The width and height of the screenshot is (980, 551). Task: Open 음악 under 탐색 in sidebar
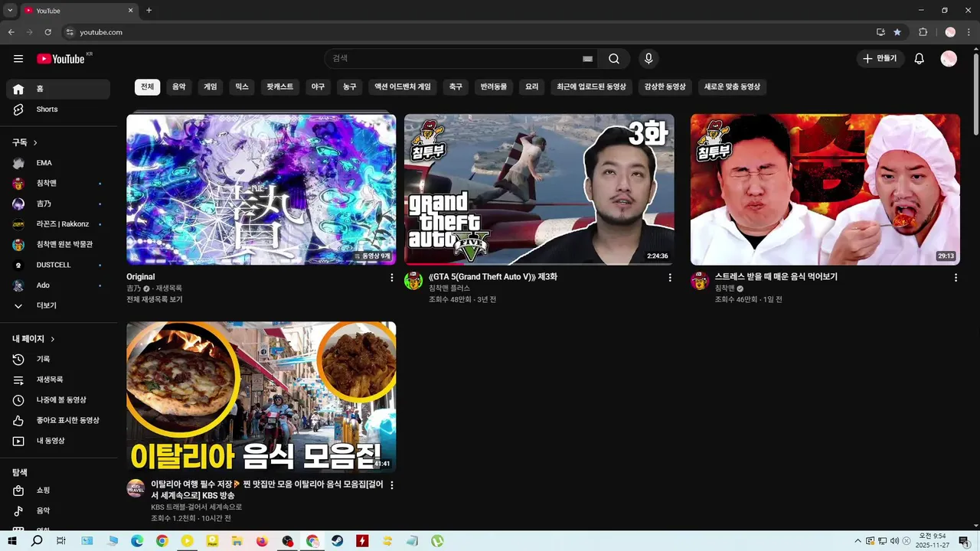pyautogui.click(x=58, y=510)
